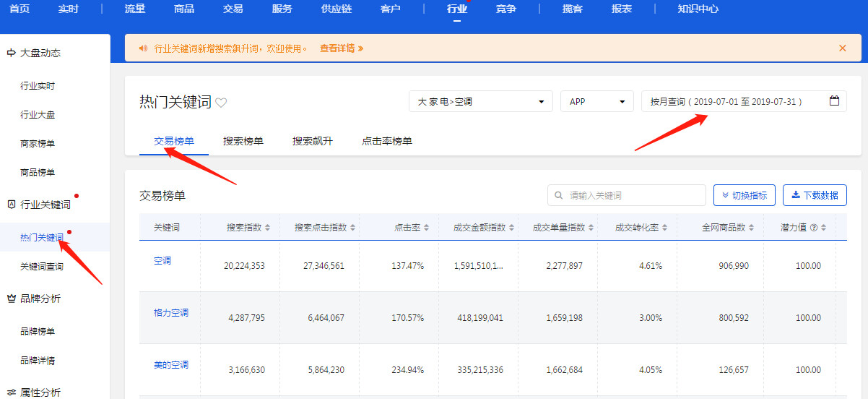Click the 下载数据 button
The image size is (868, 399).
point(815,195)
